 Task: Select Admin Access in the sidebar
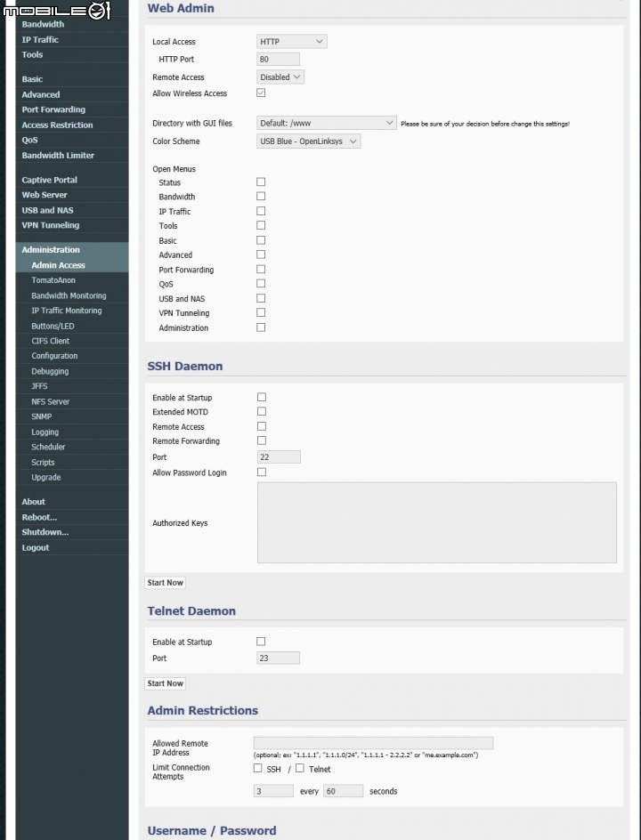[72, 265]
